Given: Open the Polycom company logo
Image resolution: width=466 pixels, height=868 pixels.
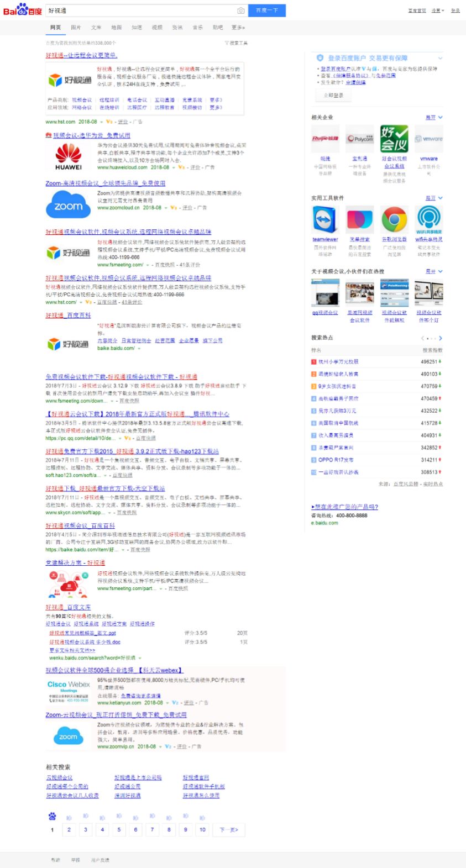Looking at the screenshot, I should click(x=360, y=139).
